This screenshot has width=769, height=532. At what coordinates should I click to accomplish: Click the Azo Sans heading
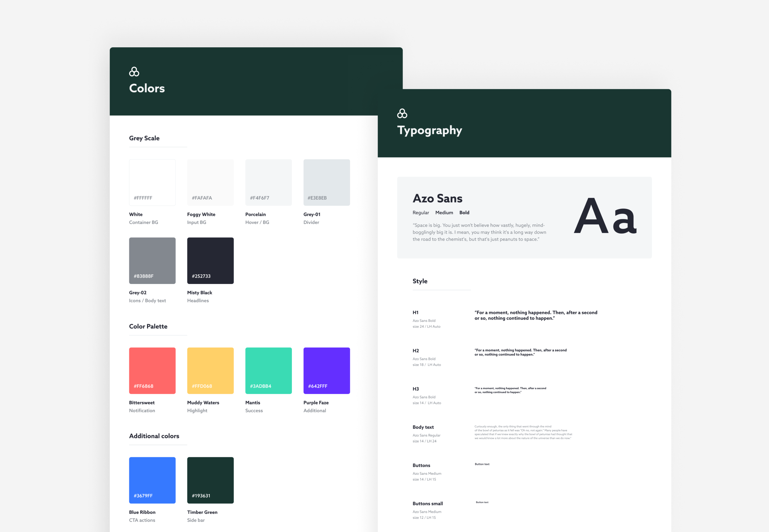(437, 198)
